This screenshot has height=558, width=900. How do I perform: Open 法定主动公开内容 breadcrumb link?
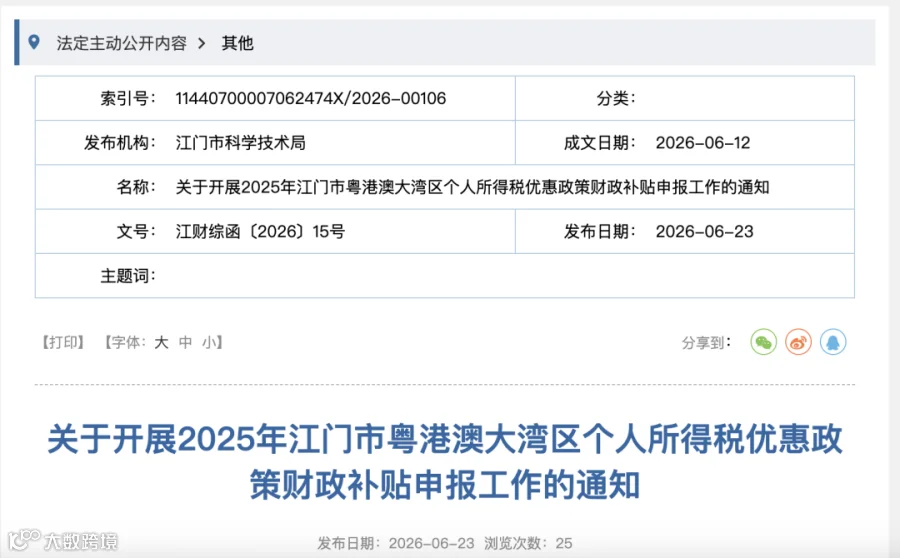(x=122, y=43)
